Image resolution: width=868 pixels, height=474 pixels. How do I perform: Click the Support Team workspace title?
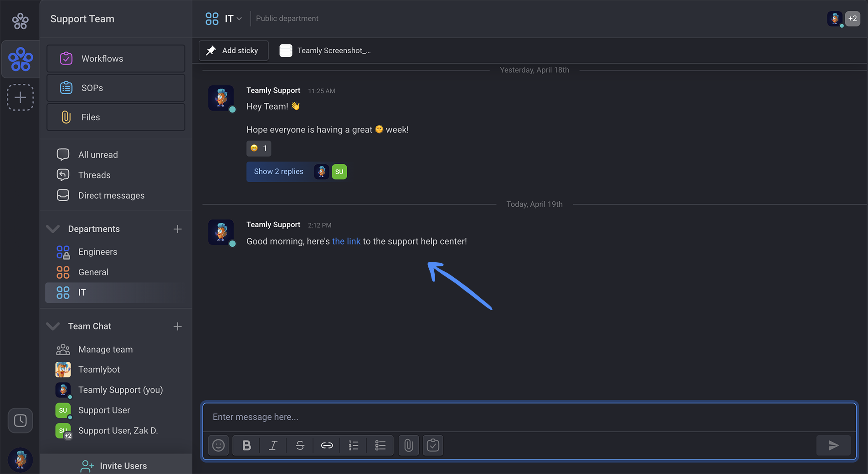point(82,19)
